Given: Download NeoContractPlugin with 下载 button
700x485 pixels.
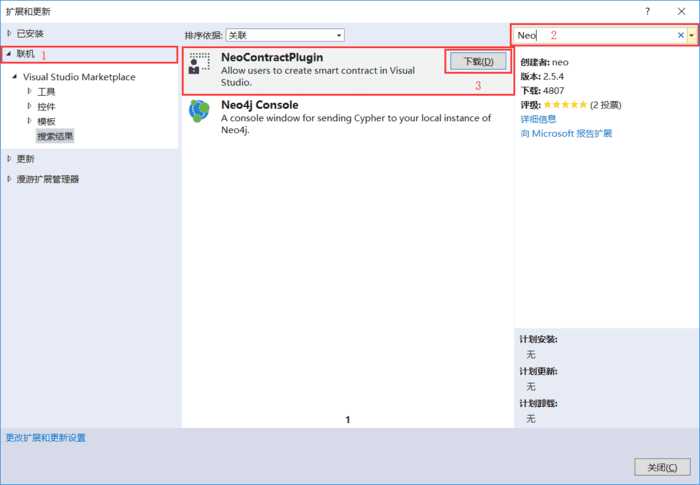Looking at the screenshot, I should (478, 61).
